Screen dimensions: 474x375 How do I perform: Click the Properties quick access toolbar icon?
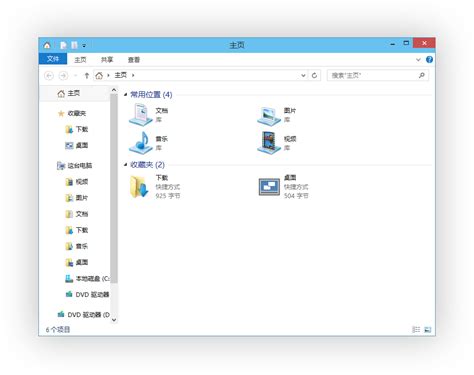click(63, 45)
